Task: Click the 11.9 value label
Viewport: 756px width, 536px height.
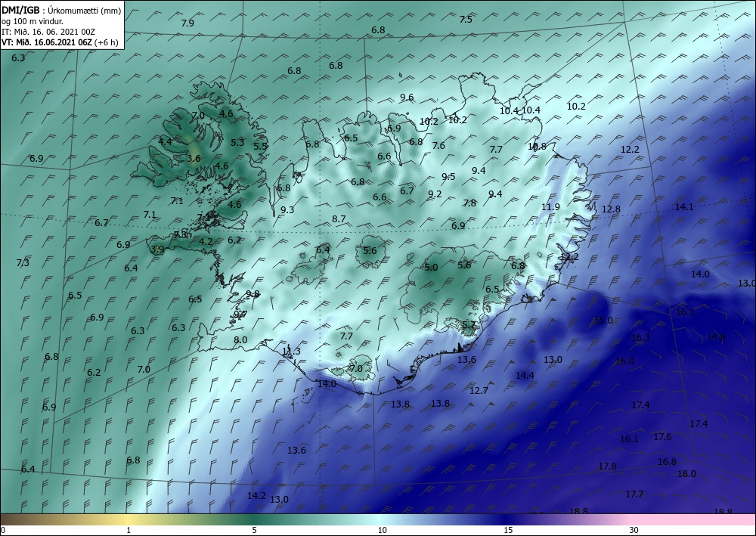Action: point(550,207)
